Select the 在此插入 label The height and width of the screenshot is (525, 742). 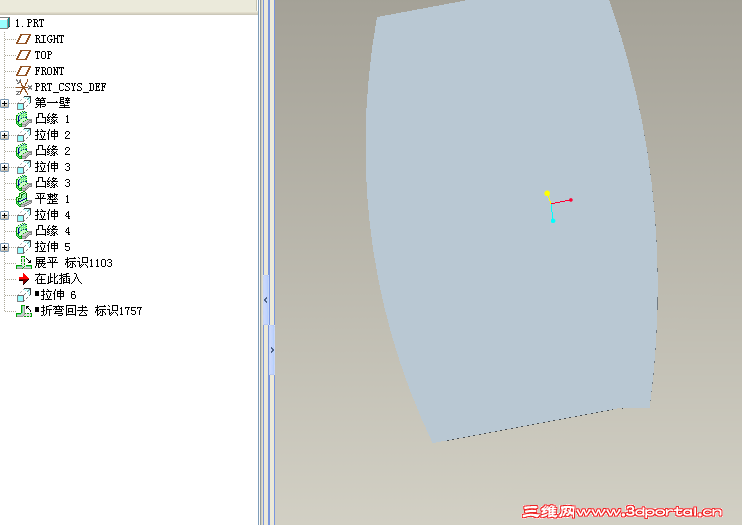click(x=58, y=279)
